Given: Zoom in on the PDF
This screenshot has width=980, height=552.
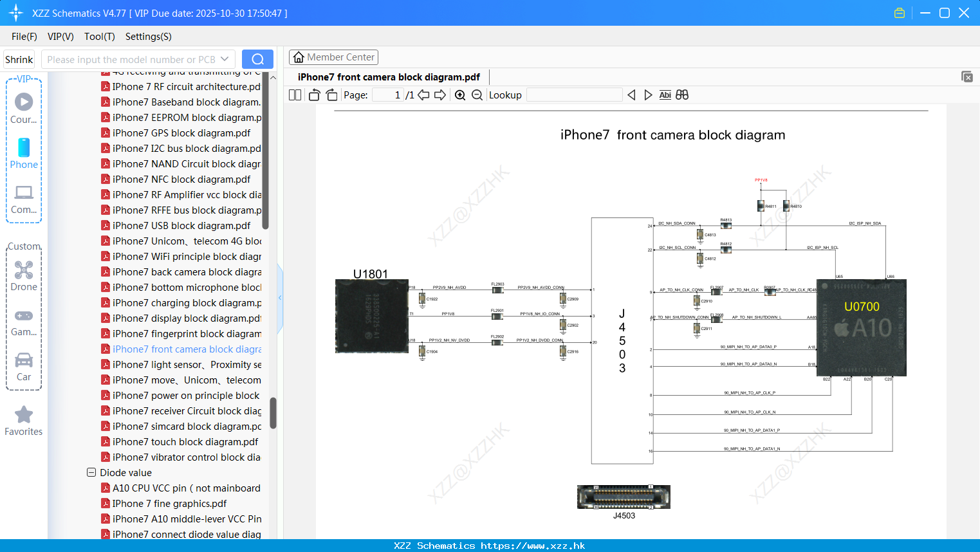Looking at the screenshot, I should point(460,95).
